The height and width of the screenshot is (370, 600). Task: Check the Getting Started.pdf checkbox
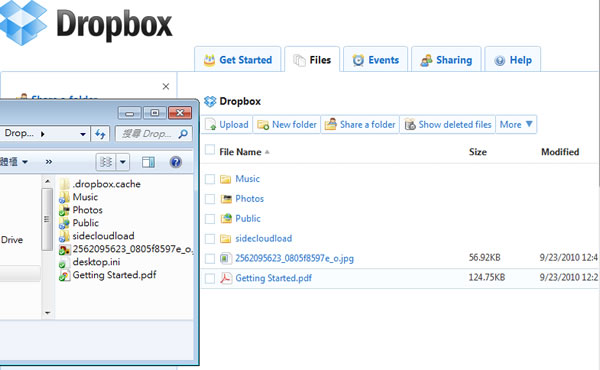[210, 279]
